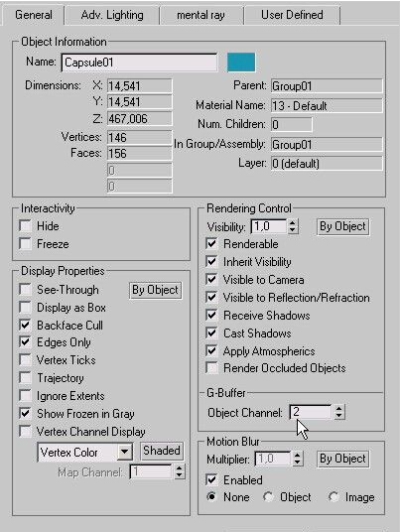Enable Vertex Channel Display checkbox
The image size is (401, 532).
(x=26, y=431)
